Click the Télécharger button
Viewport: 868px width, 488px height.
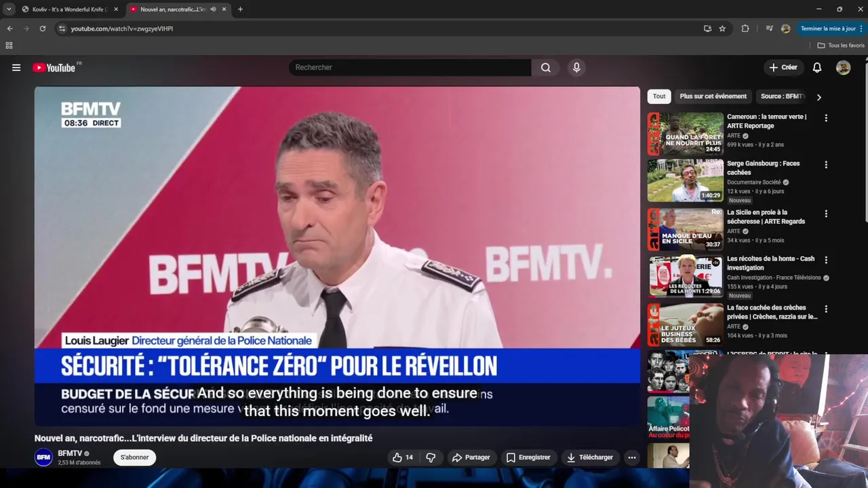(x=590, y=457)
